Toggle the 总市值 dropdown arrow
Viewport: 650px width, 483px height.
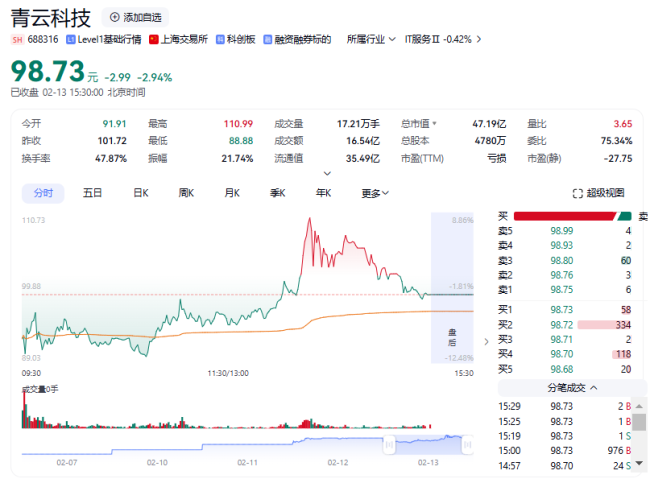(434, 124)
